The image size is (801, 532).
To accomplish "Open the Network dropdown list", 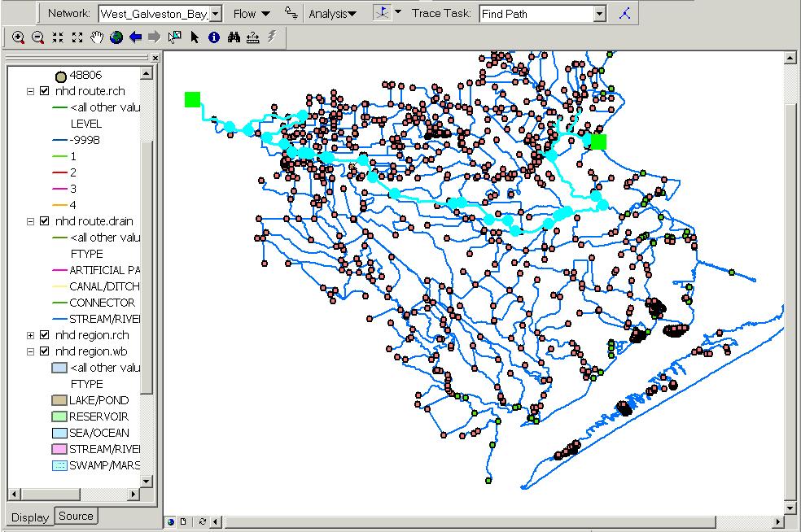I will pos(215,14).
